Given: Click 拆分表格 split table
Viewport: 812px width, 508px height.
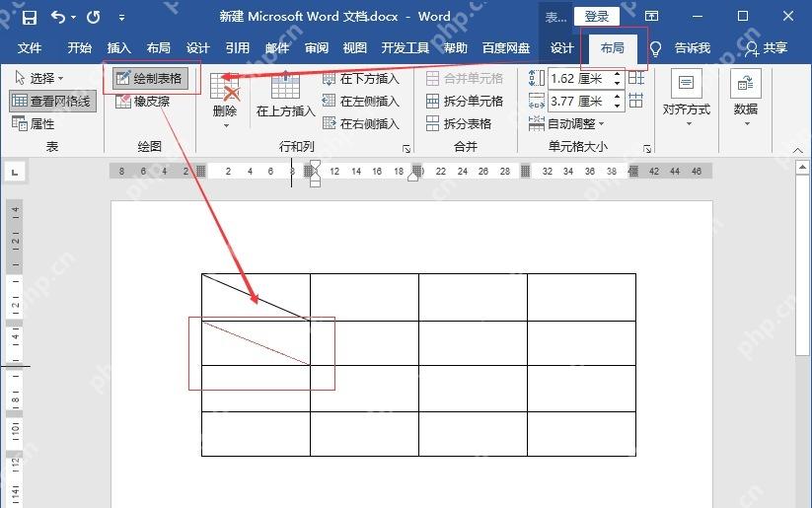Looking at the screenshot, I should click(x=459, y=123).
